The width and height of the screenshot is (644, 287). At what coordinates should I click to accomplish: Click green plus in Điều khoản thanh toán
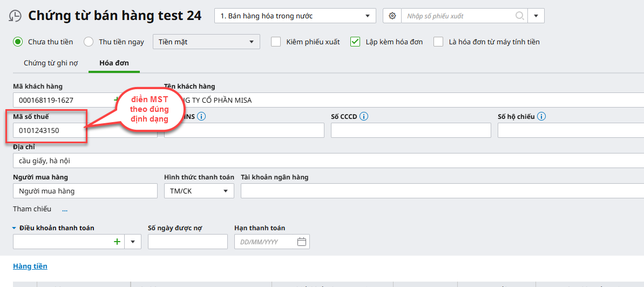[x=117, y=242]
